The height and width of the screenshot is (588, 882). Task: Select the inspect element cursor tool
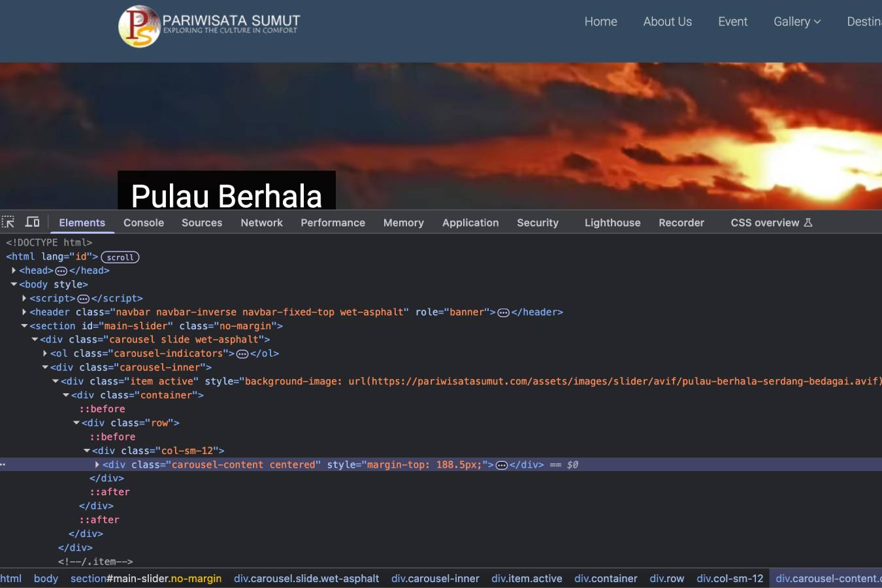[8, 221]
